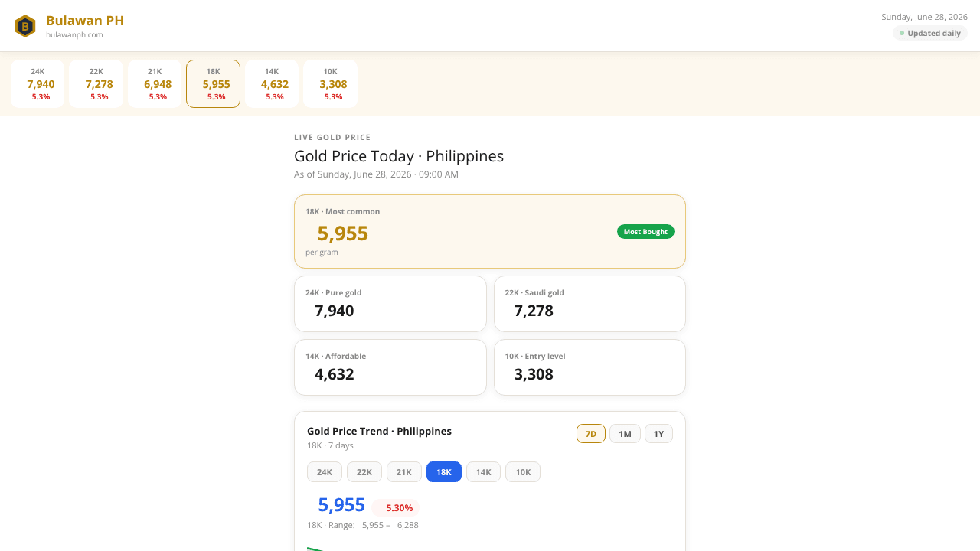Switch trend chart to 1Y range
Screen dimensions: 980x551
pyautogui.click(x=658, y=434)
